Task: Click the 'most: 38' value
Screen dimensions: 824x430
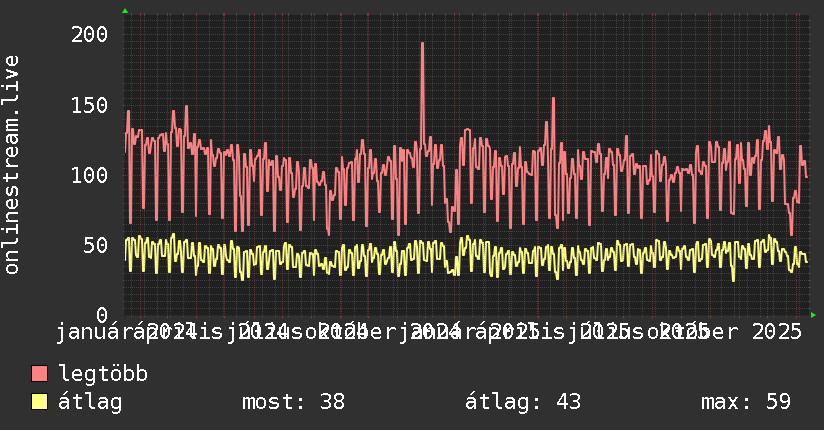Action: tap(293, 402)
